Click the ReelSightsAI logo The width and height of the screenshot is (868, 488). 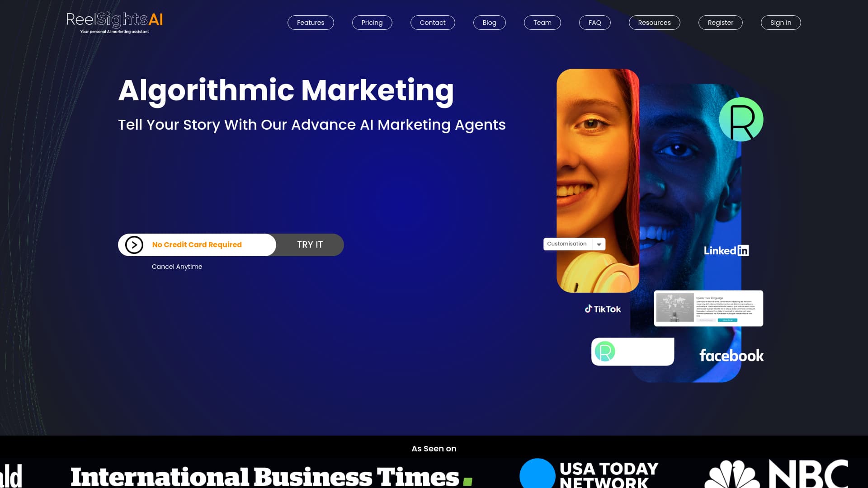point(114,22)
